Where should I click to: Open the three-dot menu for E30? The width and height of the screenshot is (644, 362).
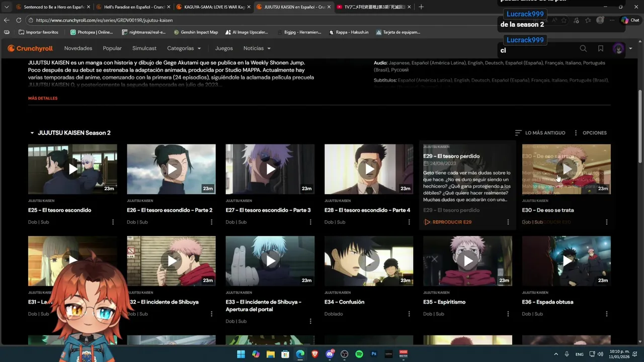point(606,222)
